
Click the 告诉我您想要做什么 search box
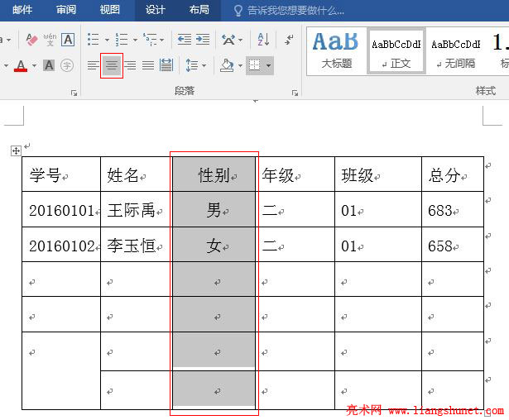(x=296, y=10)
